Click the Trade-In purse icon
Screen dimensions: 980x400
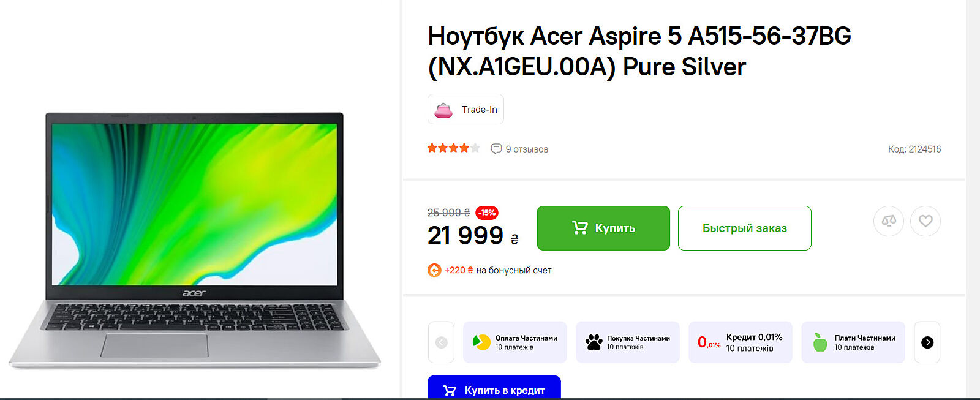(x=443, y=110)
